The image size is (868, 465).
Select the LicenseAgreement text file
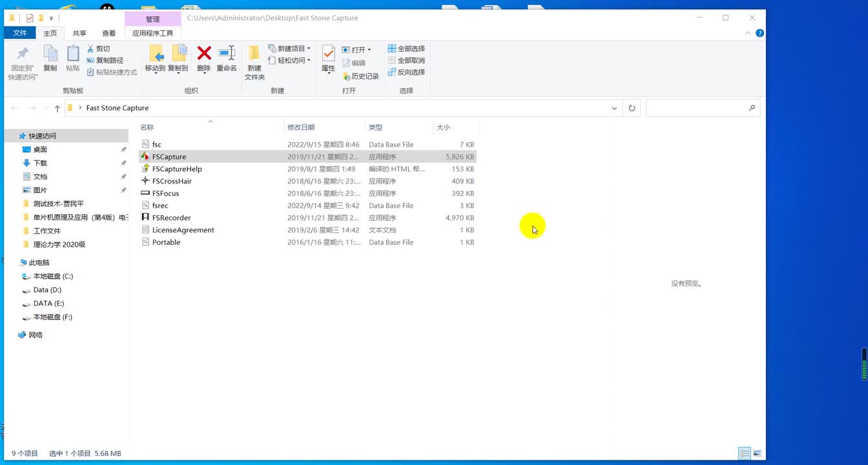pyautogui.click(x=307, y=230)
